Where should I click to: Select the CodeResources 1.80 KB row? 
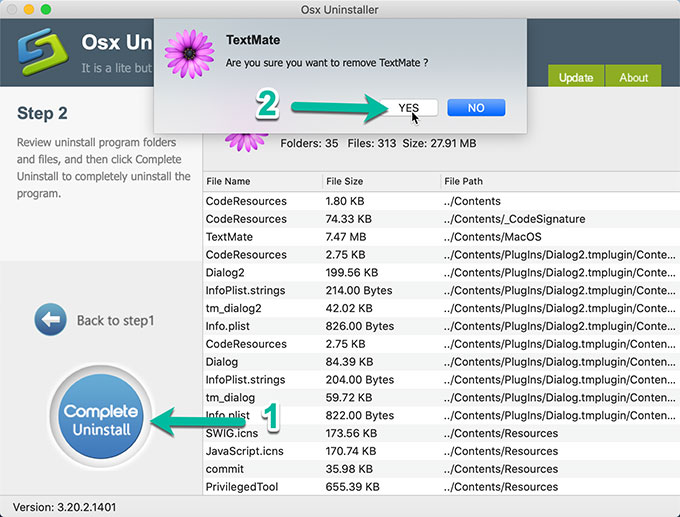pos(441,201)
